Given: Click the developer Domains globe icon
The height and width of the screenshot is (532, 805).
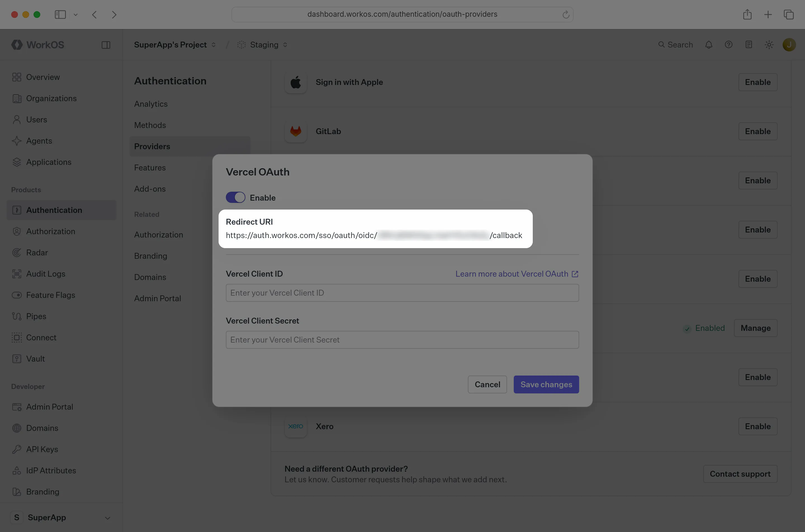Looking at the screenshot, I should (x=16, y=428).
